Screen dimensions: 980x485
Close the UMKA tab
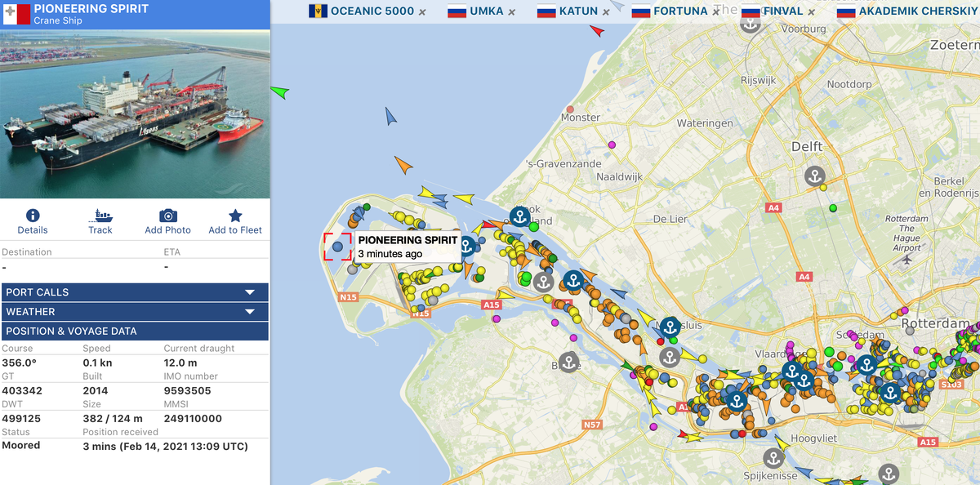[512, 12]
